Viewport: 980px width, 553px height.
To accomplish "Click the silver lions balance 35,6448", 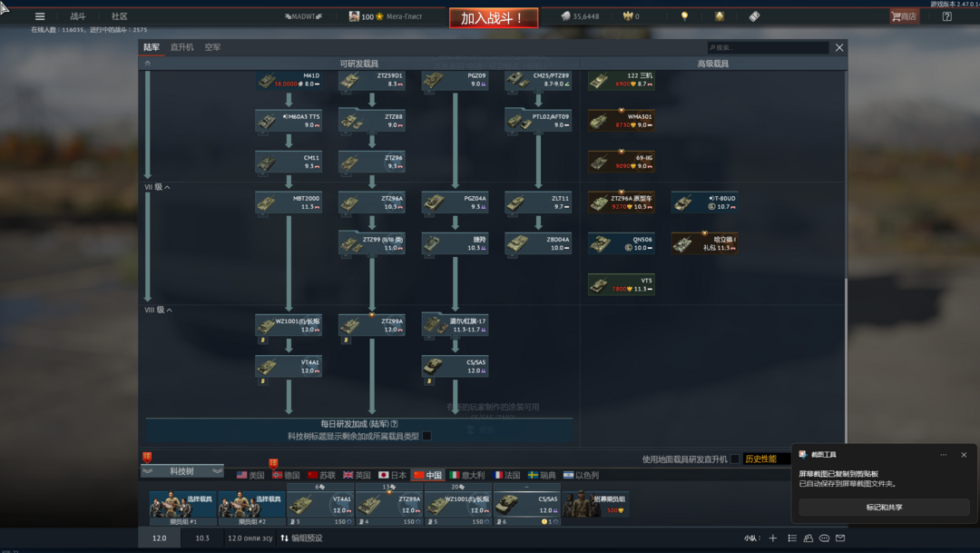I will [580, 16].
